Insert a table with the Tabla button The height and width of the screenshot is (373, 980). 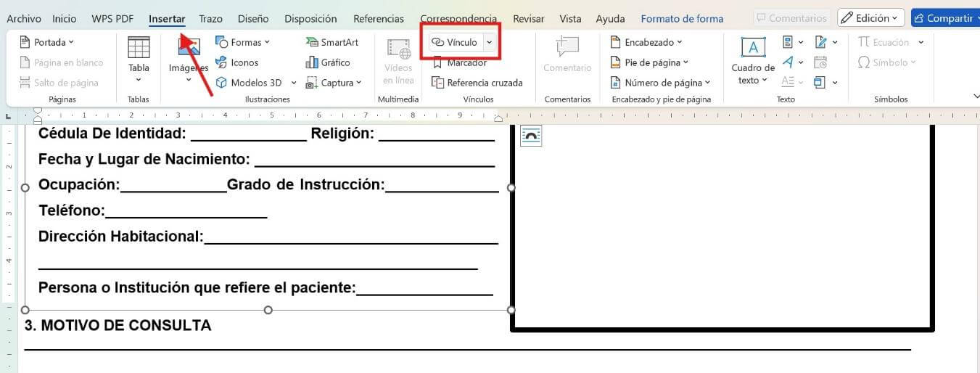coord(139,59)
